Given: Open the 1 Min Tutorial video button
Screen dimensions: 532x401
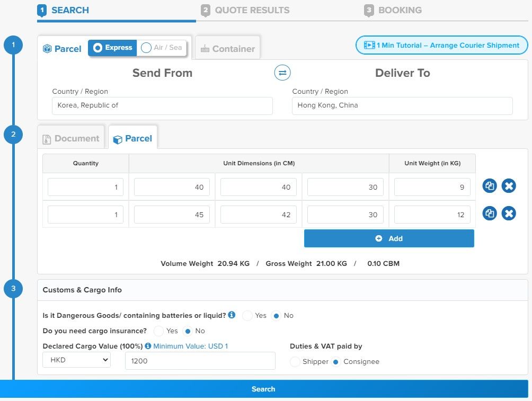Looking at the screenshot, I should [x=441, y=46].
